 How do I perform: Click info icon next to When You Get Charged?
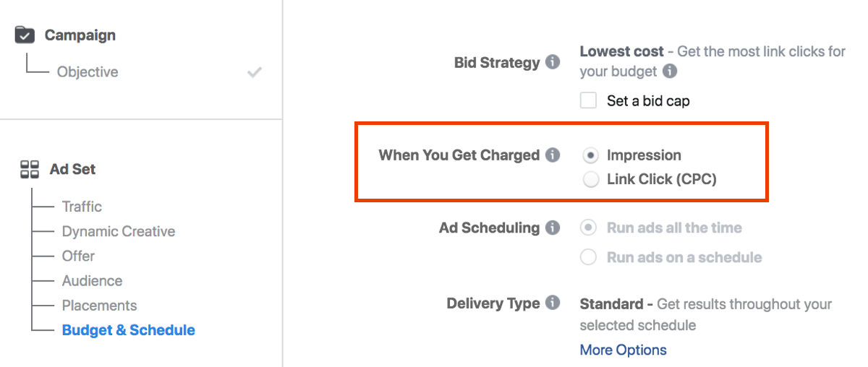pos(553,155)
